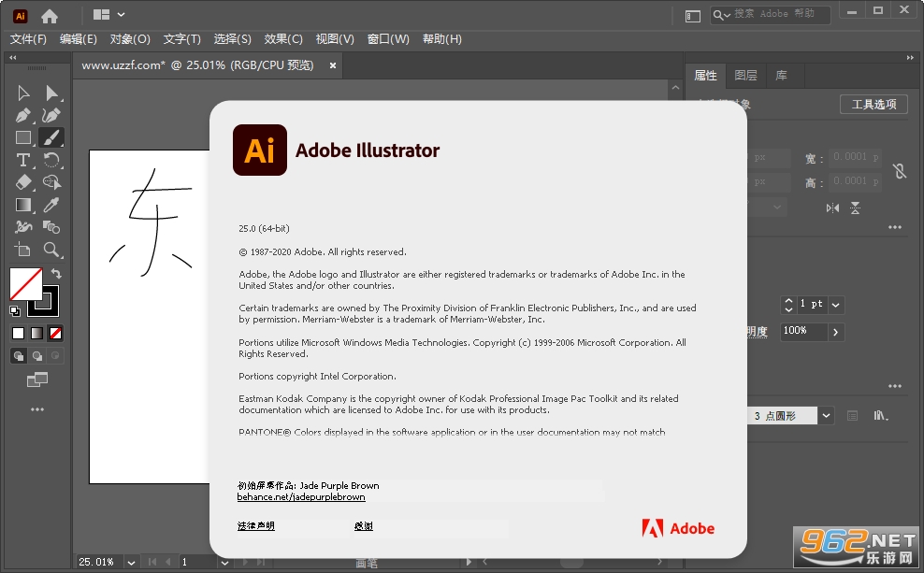This screenshot has height=573, width=924.
Task: Select the Eraser tool
Action: 23,182
